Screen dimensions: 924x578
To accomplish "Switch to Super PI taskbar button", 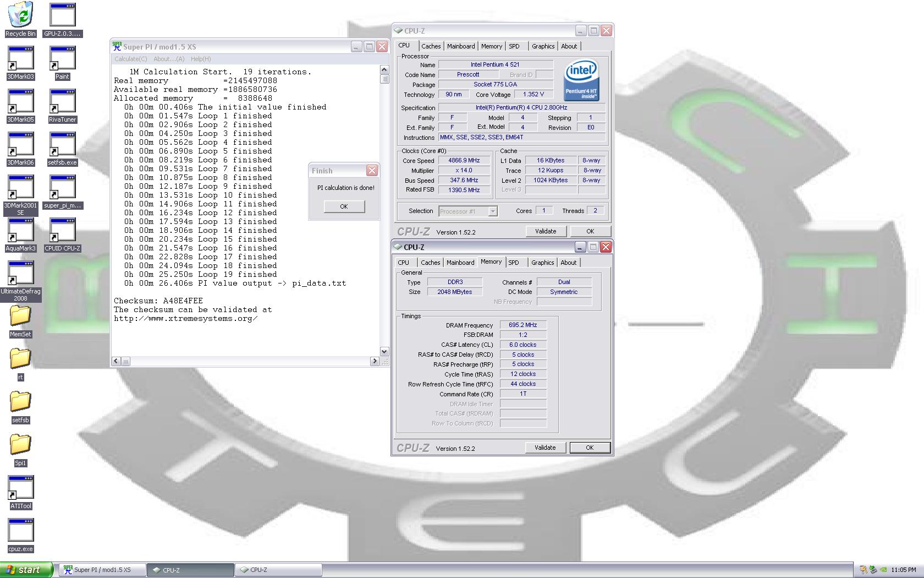I will (101, 570).
